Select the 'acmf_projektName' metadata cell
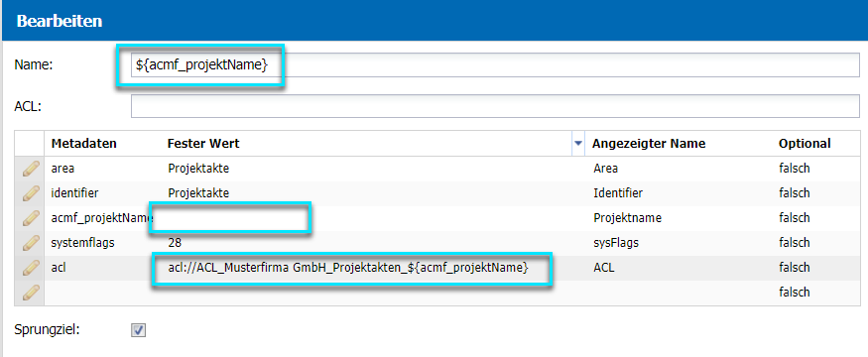This screenshot has width=868, height=357. pos(102,218)
